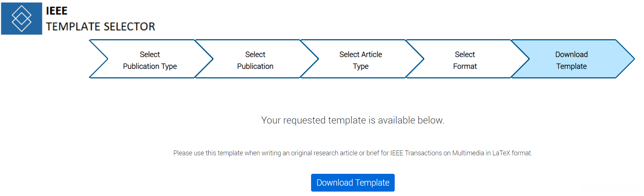This screenshot has width=644, height=196.
Task: Click "Select Article" text in the third step
Action: [x=361, y=54]
